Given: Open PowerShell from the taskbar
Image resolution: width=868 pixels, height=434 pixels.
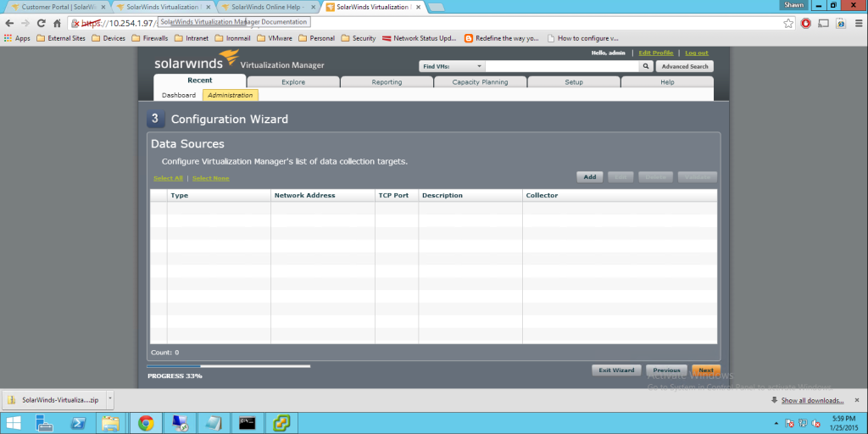Looking at the screenshot, I should point(78,424).
